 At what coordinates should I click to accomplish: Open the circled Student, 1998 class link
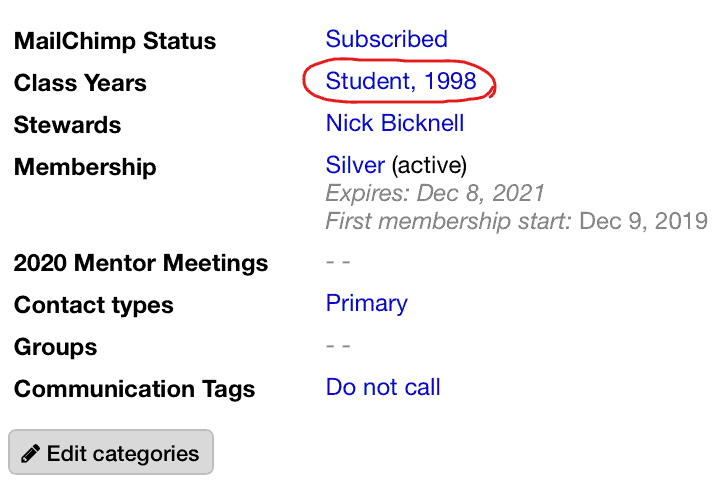pos(401,81)
